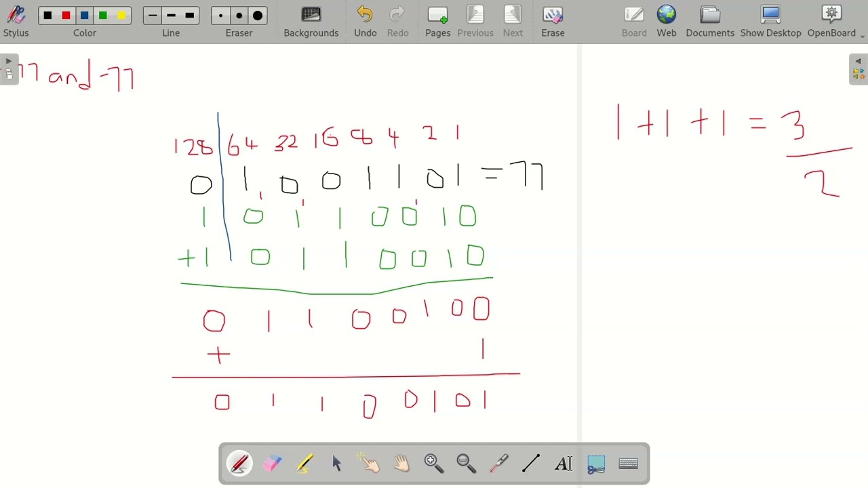Choose the black pen color
Viewport: 868px width, 488px height.
[47, 16]
